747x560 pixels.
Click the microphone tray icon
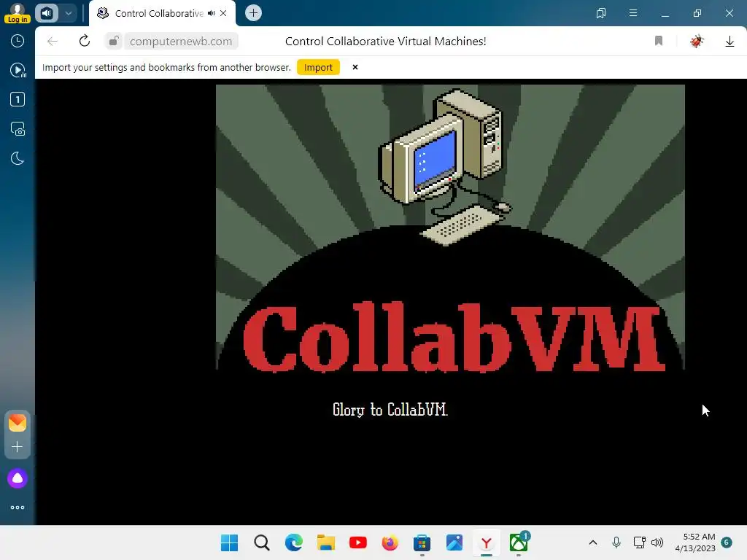(x=616, y=542)
